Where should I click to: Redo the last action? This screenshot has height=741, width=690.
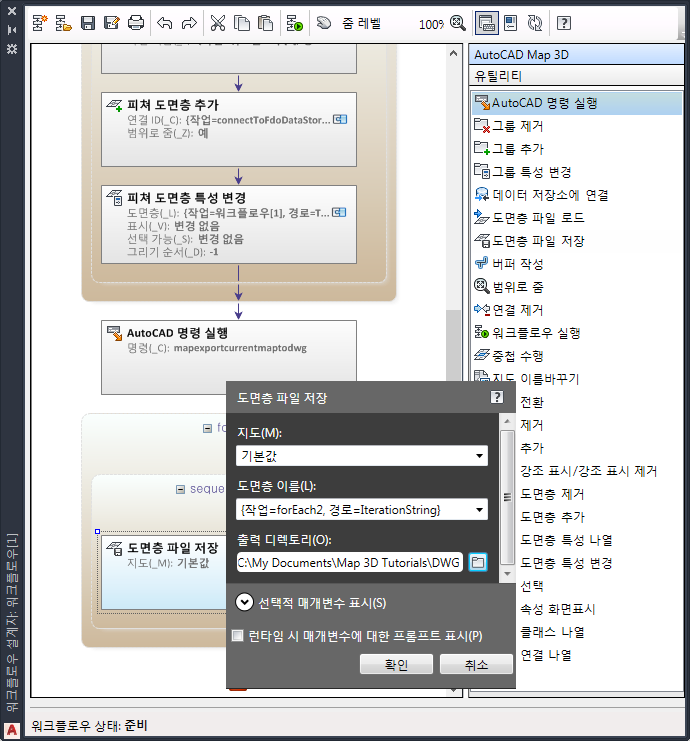pyautogui.click(x=189, y=23)
